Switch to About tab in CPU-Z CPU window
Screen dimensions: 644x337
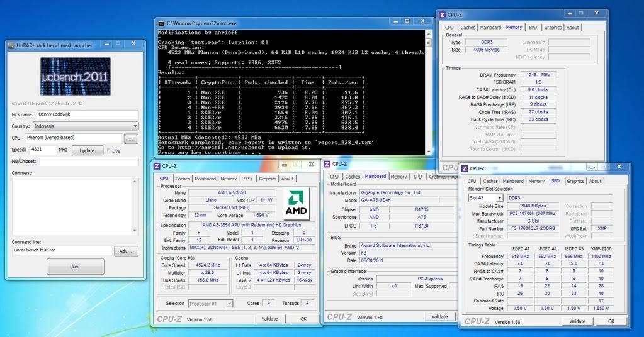coord(287,179)
